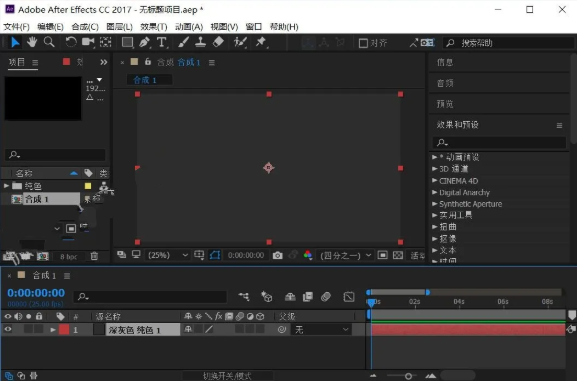The image size is (578, 382).
Task: Click the 搜索帮助 search field
Action: coord(509,43)
